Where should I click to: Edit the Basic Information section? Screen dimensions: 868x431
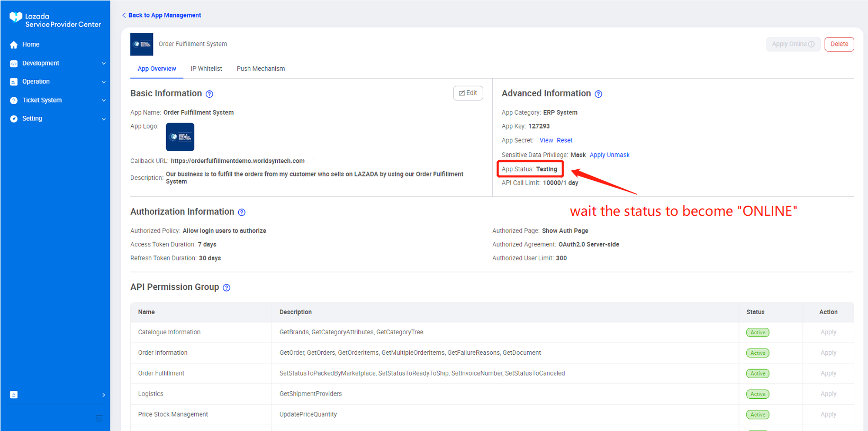[468, 93]
